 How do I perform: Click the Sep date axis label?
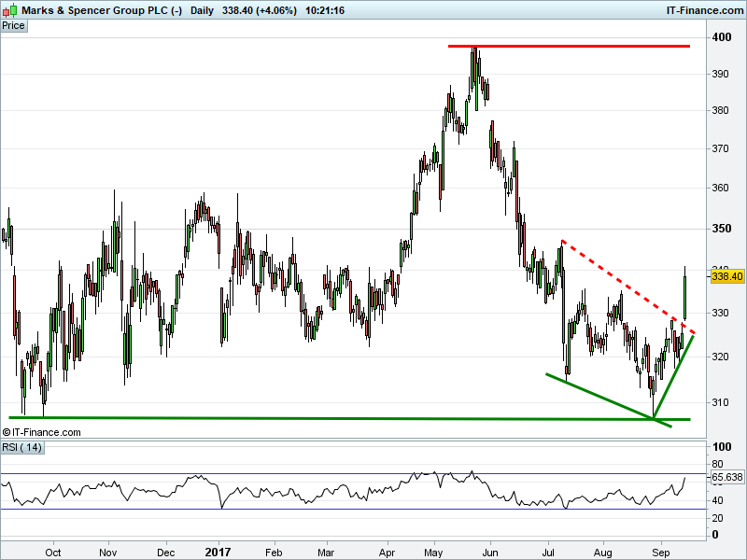click(x=661, y=553)
